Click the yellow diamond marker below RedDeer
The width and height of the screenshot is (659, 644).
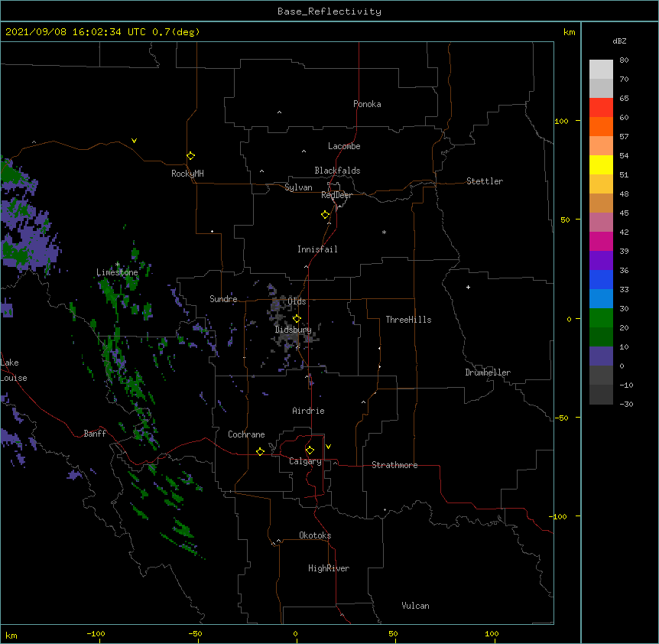coord(326,215)
